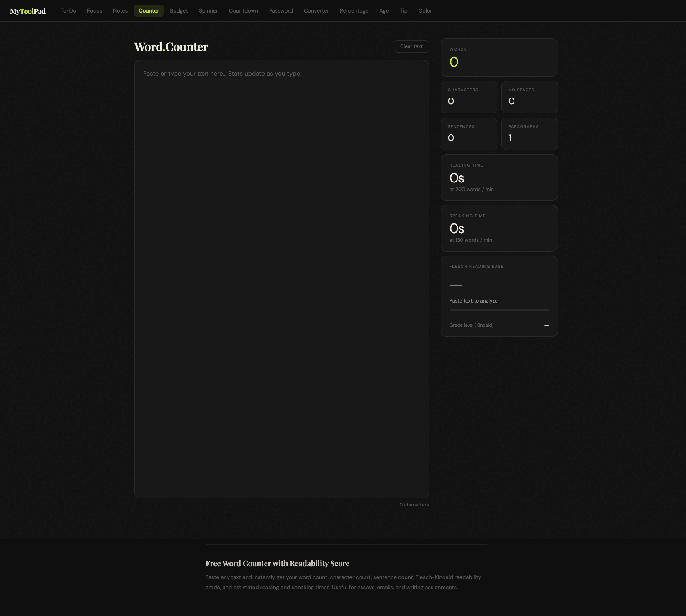Viewport: 686px width, 616px height.
Task: Open the Age calculator
Action: pyautogui.click(x=384, y=10)
